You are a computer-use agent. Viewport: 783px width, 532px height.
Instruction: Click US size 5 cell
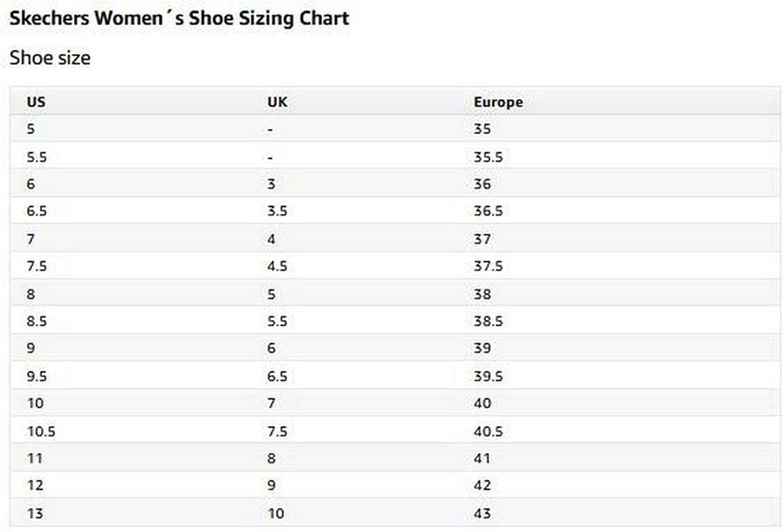(31, 129)
